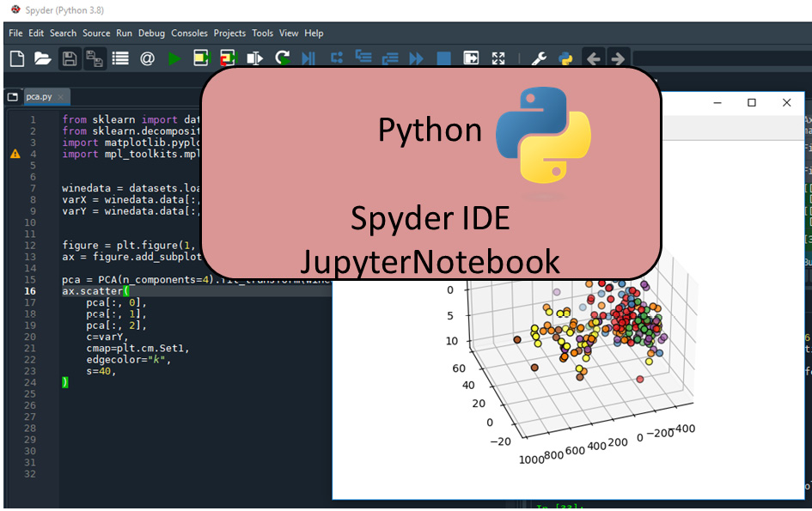Click line number 32 in the gutter

pos(30,474)
